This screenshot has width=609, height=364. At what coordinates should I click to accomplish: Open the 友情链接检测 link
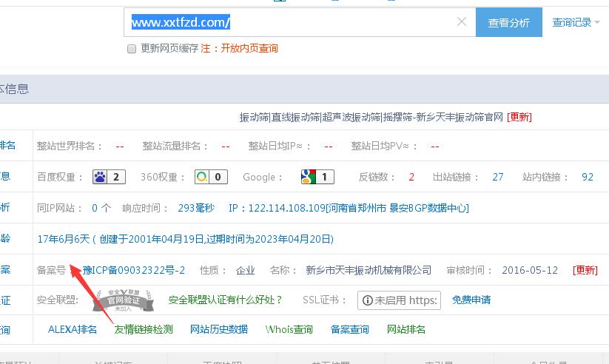click(x=144, y=329)
